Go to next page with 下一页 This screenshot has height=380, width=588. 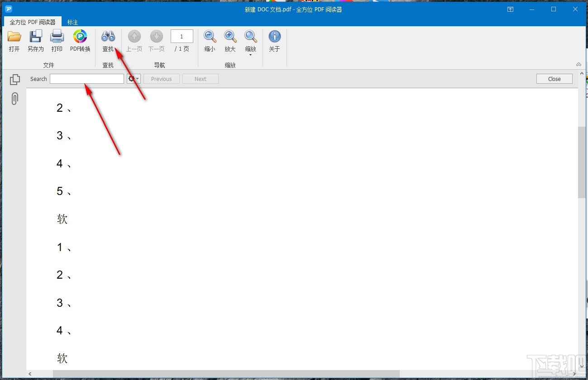pyautogui.click(x=157, y=41)
